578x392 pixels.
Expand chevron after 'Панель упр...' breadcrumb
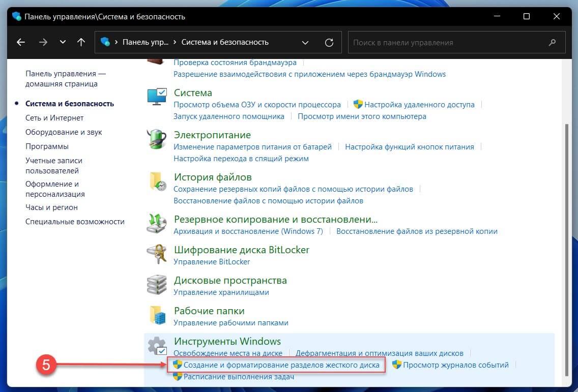click(175, 42)
